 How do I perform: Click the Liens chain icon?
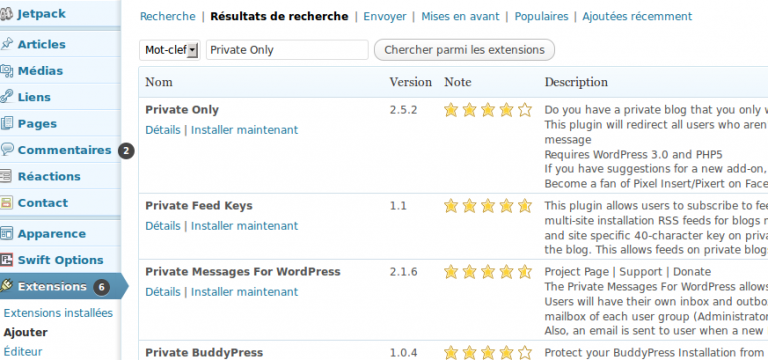(6, 97)
